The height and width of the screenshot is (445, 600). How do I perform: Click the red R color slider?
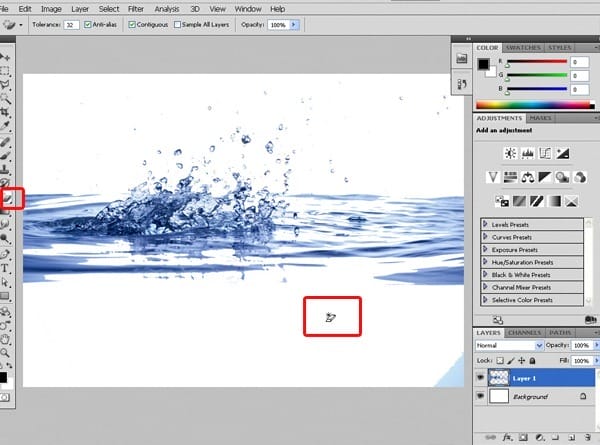(537, 61)
